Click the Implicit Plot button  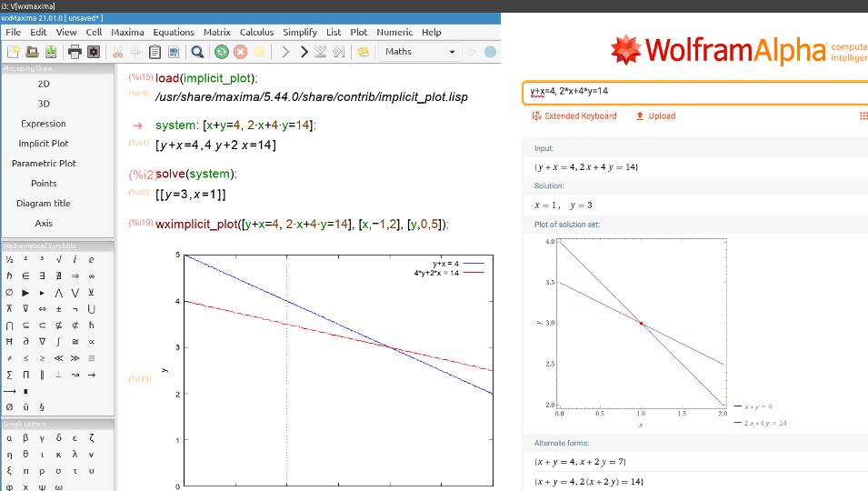pos(44,144)
